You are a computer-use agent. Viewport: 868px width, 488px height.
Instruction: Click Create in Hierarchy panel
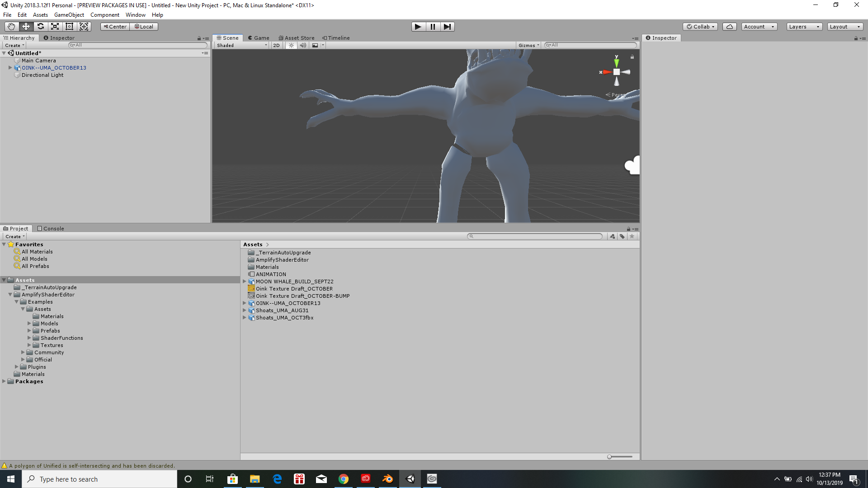(14, 45)
